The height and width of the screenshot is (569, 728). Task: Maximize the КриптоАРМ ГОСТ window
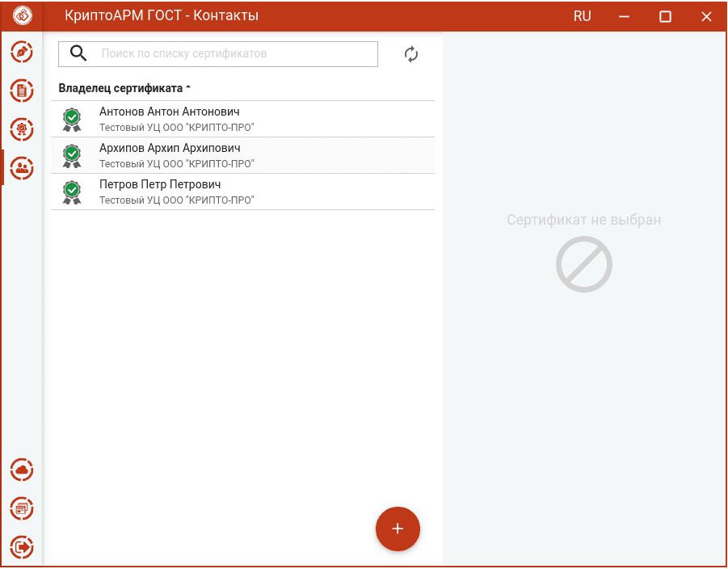(x=665, y=17)
